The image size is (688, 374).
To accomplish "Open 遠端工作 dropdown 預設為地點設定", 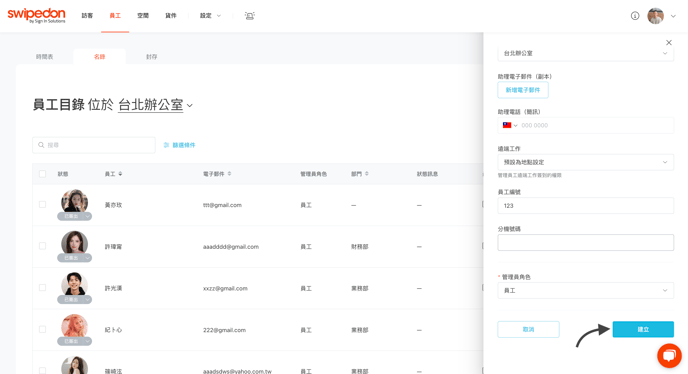I will 585,162.
